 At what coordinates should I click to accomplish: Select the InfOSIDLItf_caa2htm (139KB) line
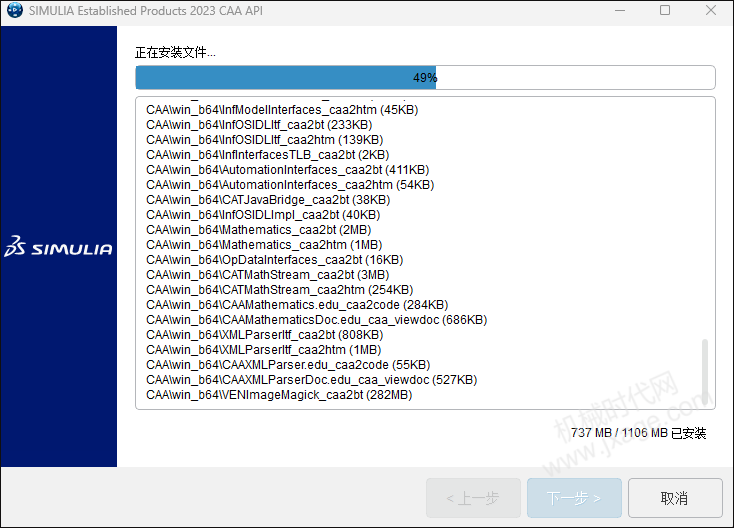264,140
